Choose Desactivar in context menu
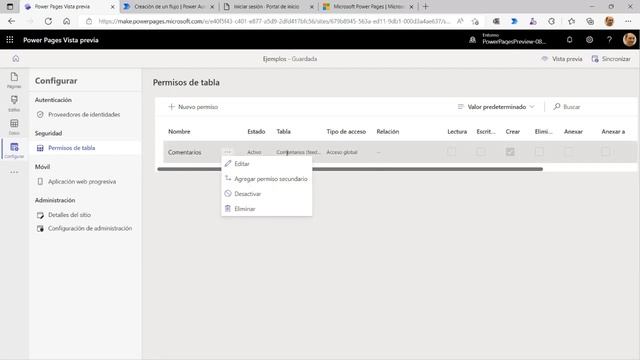Viewport: 640px width, 360px height. pyautogui.click(x=267, y=194)
